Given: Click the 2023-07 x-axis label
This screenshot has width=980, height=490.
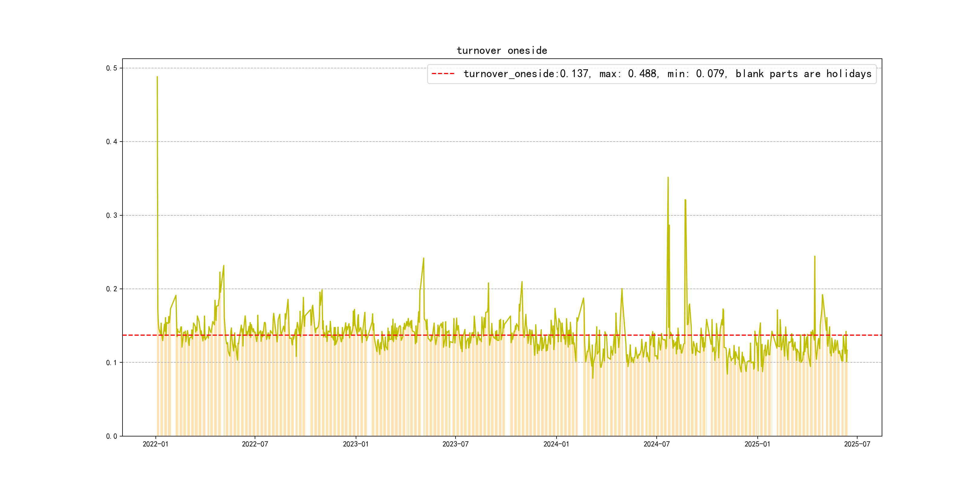Looking at the screenshot, I should pyautogui.click(x=456, y=444).
